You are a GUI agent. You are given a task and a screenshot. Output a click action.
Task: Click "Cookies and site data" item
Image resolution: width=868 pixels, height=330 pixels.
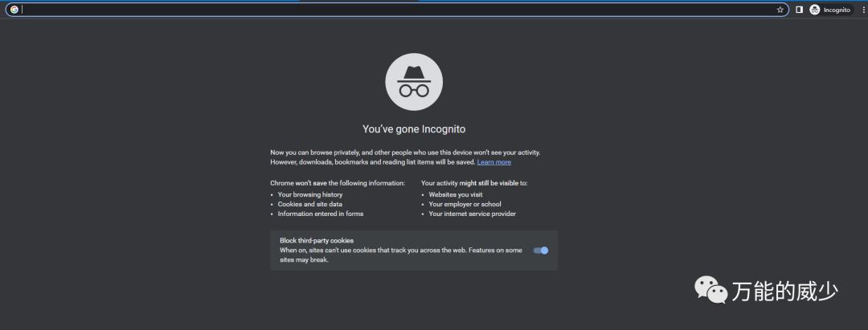(x=310, y=204)
